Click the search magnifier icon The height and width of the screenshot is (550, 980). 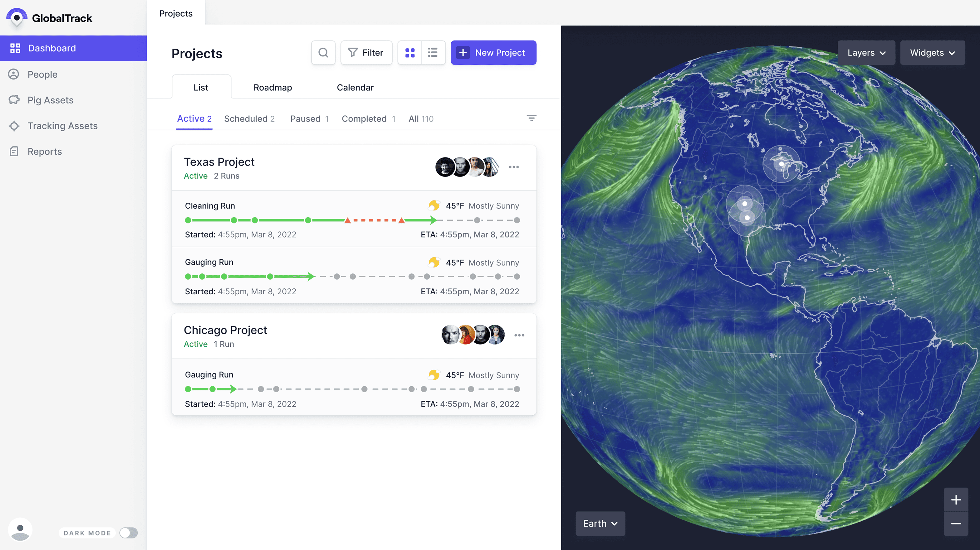click(x=323, y=52)
